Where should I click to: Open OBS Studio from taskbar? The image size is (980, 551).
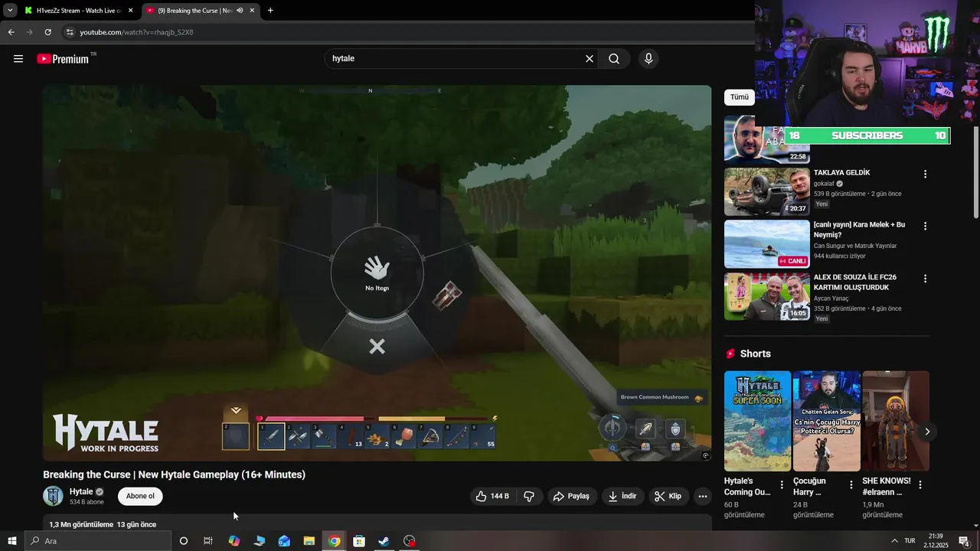[x=410, y=541]
